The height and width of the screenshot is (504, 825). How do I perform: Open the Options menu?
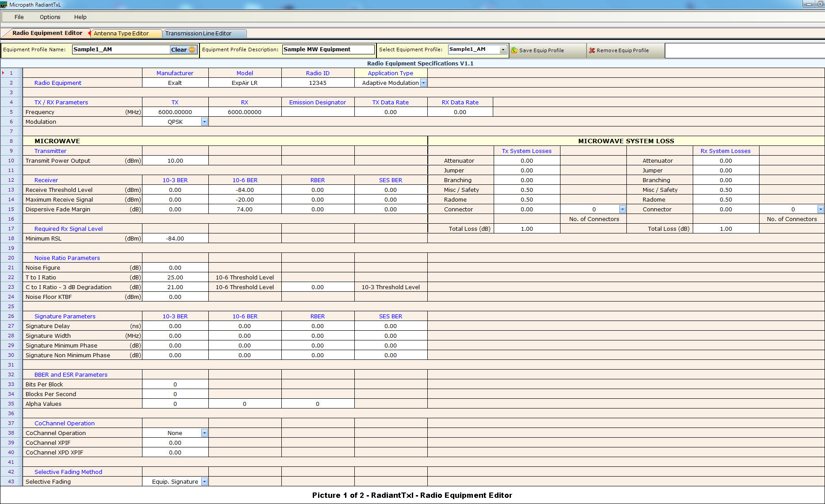pos(50,17)
